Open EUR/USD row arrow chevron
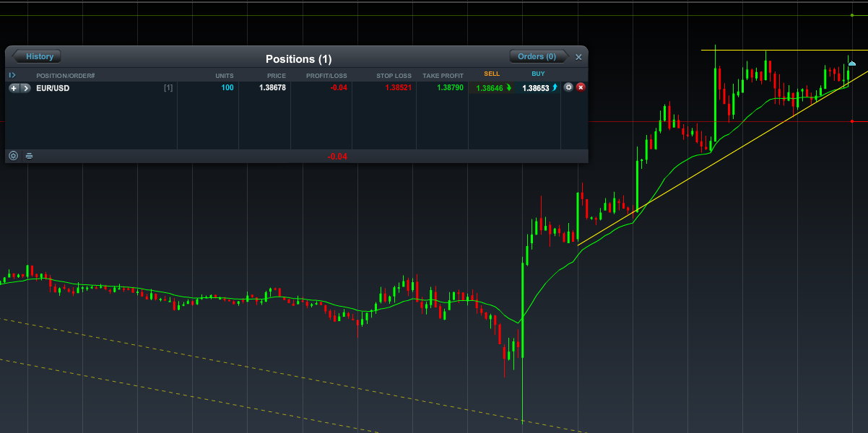The image size is (868, 433). (x=25, y=88)
